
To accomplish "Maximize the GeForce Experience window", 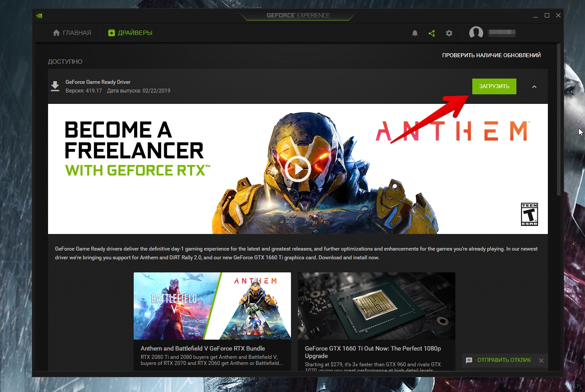I will [x=547, y=15].
